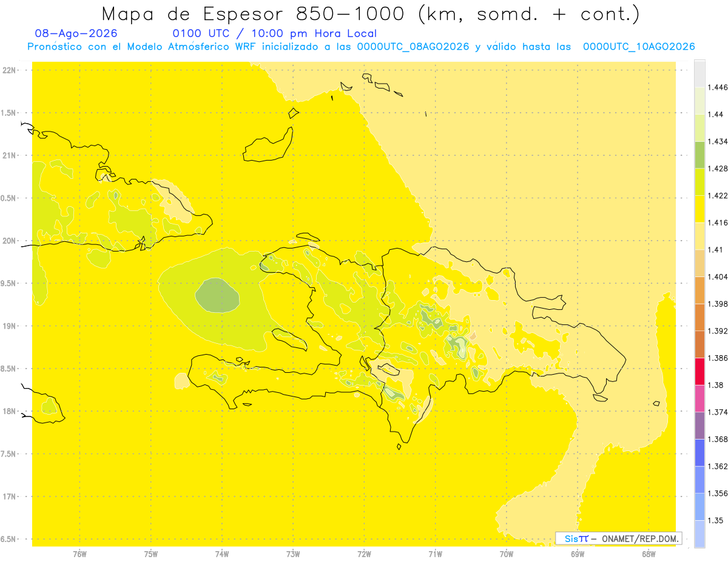Select the pale yellow legend swatch between 1.41 and 1.416
Screen dimensions: 728x562
tap(699, 236)
